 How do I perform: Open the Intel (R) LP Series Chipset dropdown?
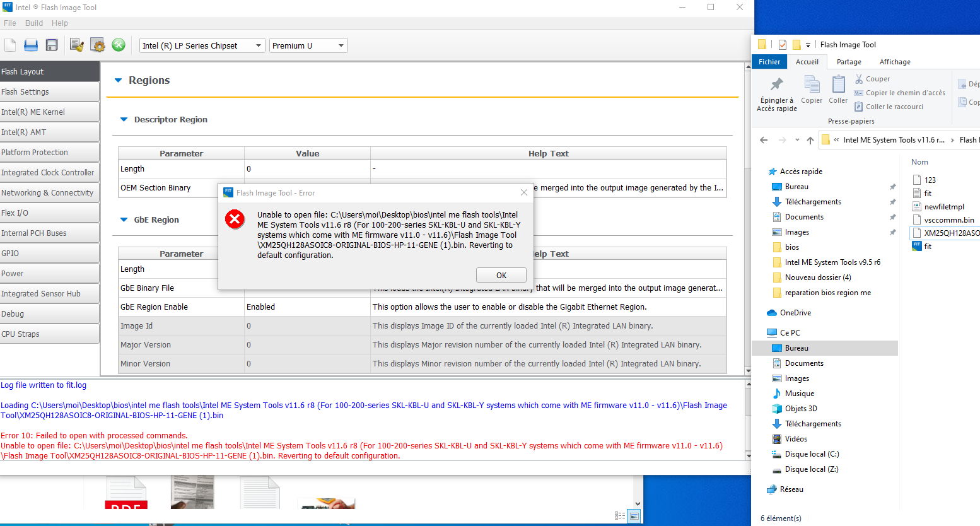pyautogui.click(x=202, y=45)
